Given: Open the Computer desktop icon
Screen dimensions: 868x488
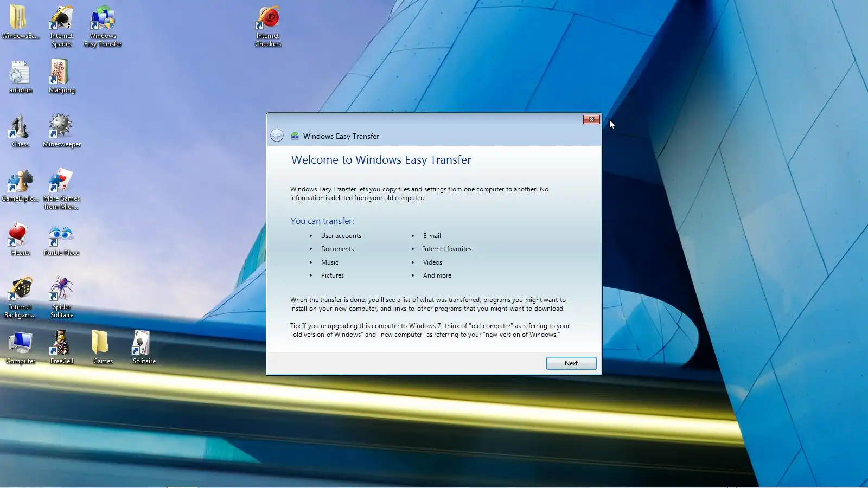Looking at the screenshot, I should 20,348.
